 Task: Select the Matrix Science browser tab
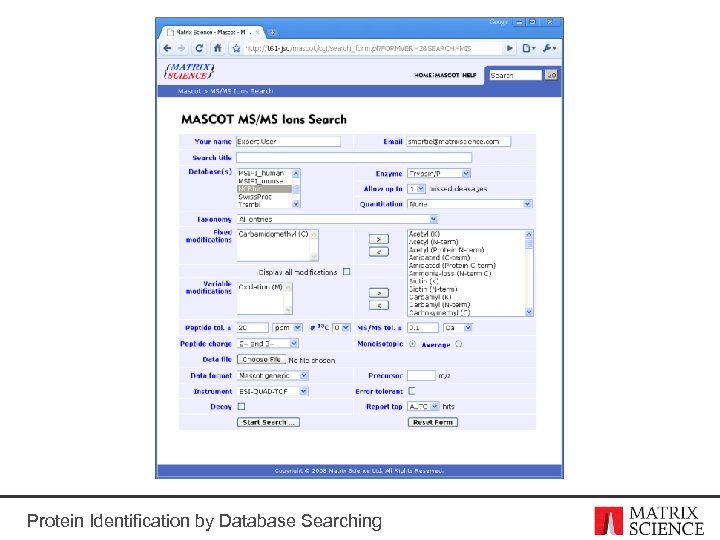(x=212, y=32)
